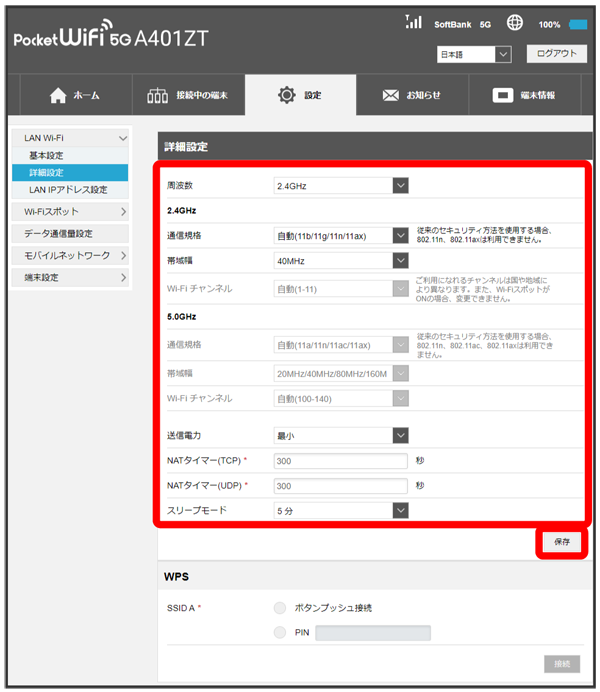Expand the Wi-Fiスポット sidebar section
The image size is (600, 692).
click(x=75, y=211)
